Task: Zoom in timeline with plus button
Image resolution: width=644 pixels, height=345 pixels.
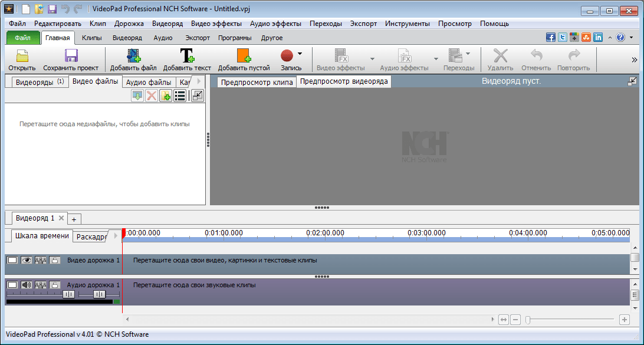Action: pyautogui.click(x=625, y=320)
